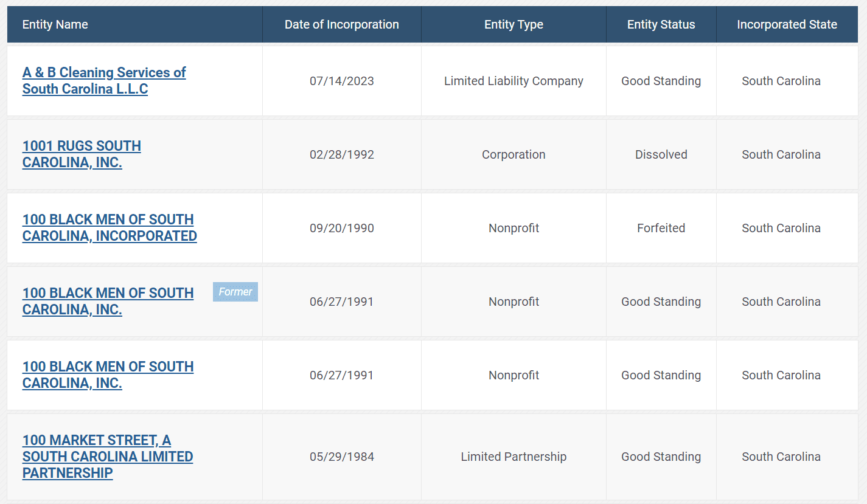Select the Corporation entity type cell
Viewport: 867px width, 504px height.
click(x=514, y=154)
